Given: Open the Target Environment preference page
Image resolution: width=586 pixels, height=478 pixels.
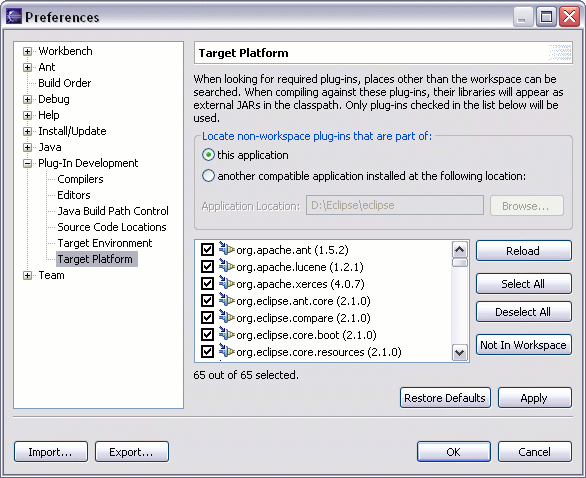Looking at the screenshot, I should [x=105, y=243].
